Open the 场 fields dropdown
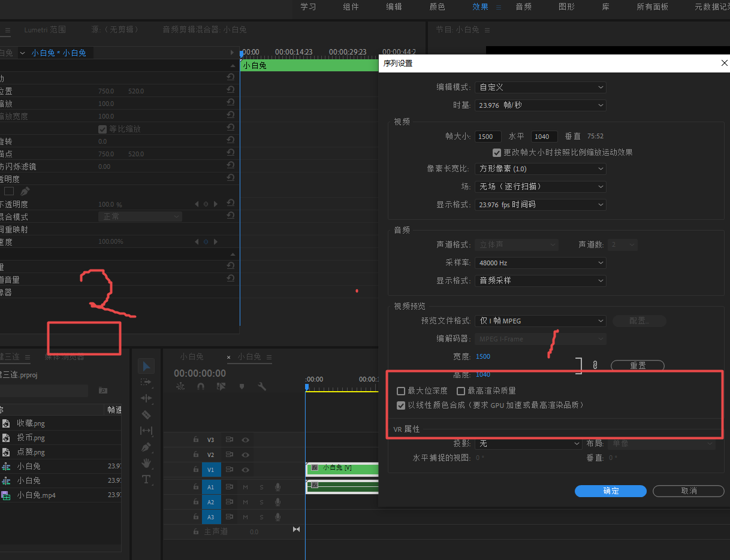Screen dimensions: 730x560 pyautogui.click(x=541, y=187)
